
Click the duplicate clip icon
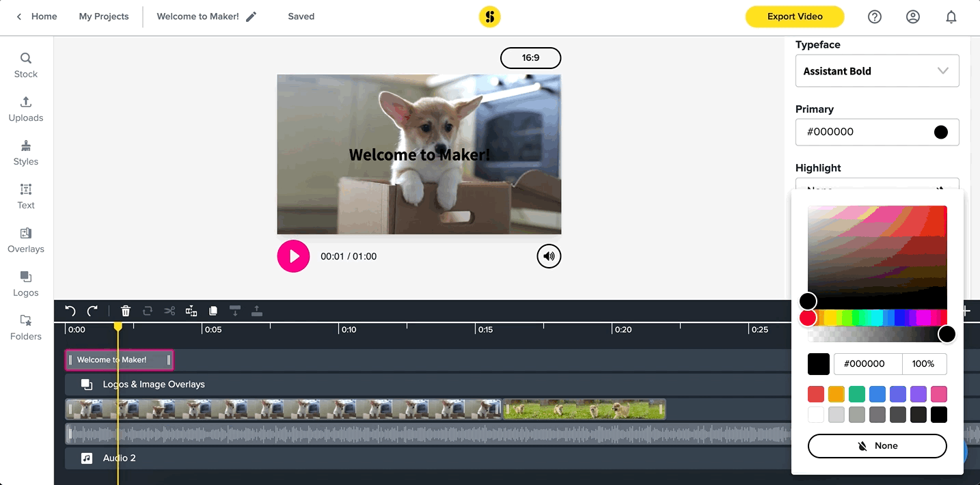213,311
